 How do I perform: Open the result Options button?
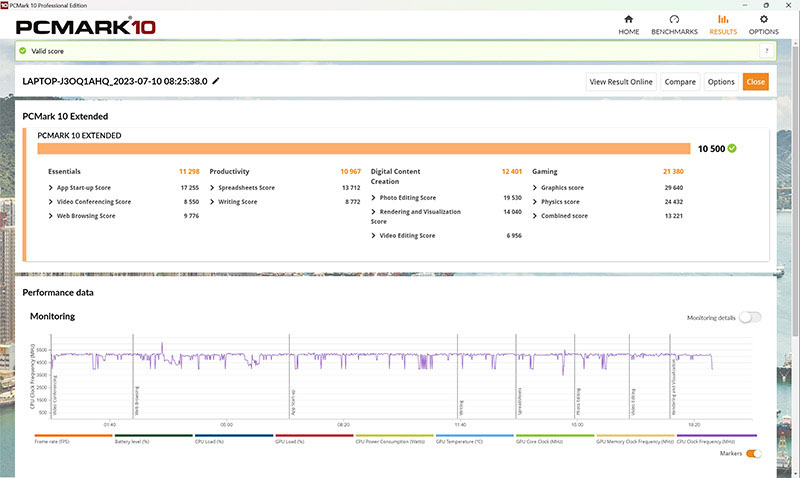(721, 82)
